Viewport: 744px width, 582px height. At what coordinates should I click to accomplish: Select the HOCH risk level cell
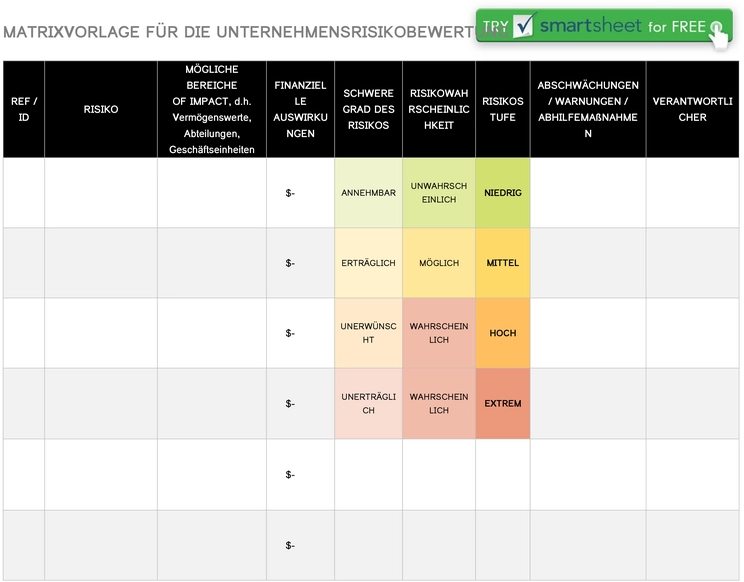click(x=502, y=333)
